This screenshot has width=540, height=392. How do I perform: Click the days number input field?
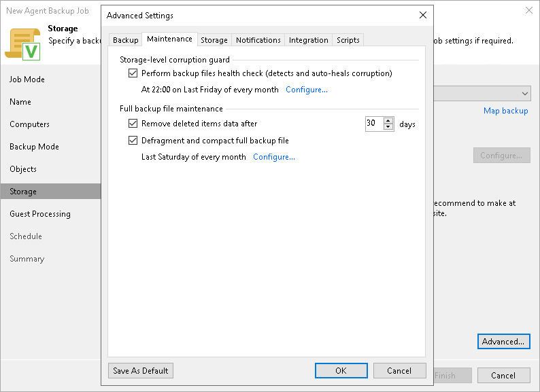[x=374, y=124]
